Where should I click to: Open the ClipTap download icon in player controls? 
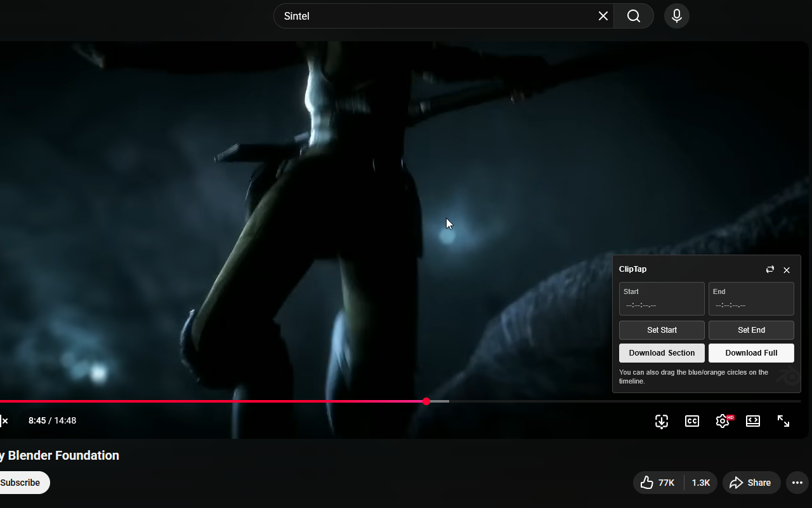[x=662, y=421]
